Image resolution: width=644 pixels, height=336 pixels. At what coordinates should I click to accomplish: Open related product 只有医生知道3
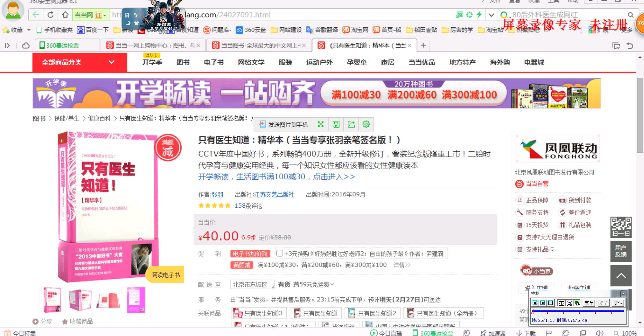click(x=259, y=313)
